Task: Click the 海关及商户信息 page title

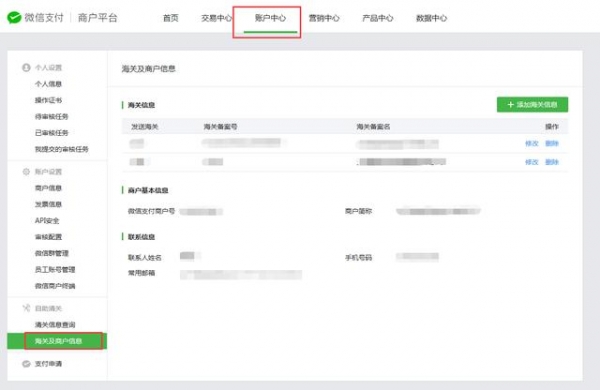Action: [x=148, y=69]
